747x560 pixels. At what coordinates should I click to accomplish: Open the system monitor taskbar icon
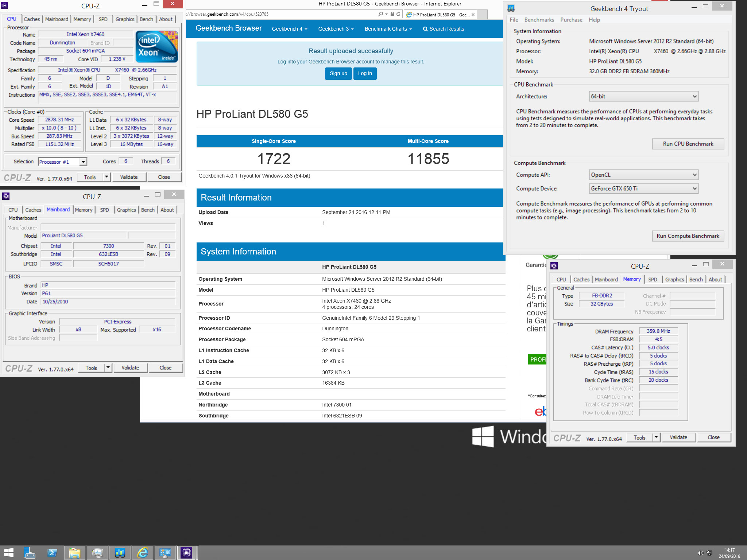pyautogui.click(x=97, y=553)
